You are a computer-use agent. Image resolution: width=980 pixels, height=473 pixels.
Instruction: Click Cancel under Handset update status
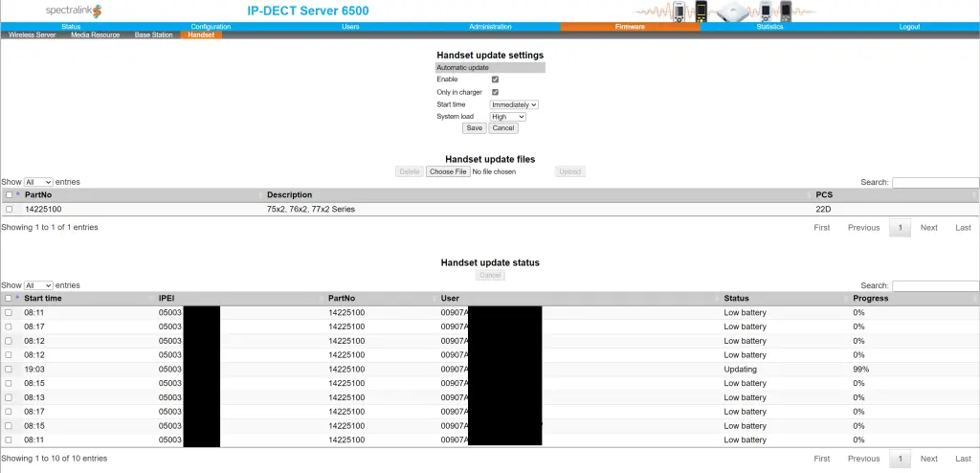[490, 276]
